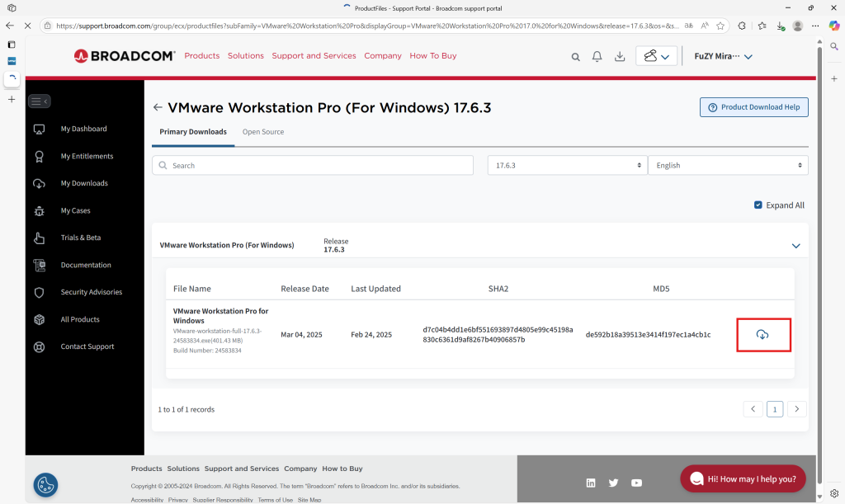Click the MD5 hash de592b18a39513e3414f197ec1a4cb1c
Image resolution: width=845 pixels, height=504 pixels.
click(648, 335)
